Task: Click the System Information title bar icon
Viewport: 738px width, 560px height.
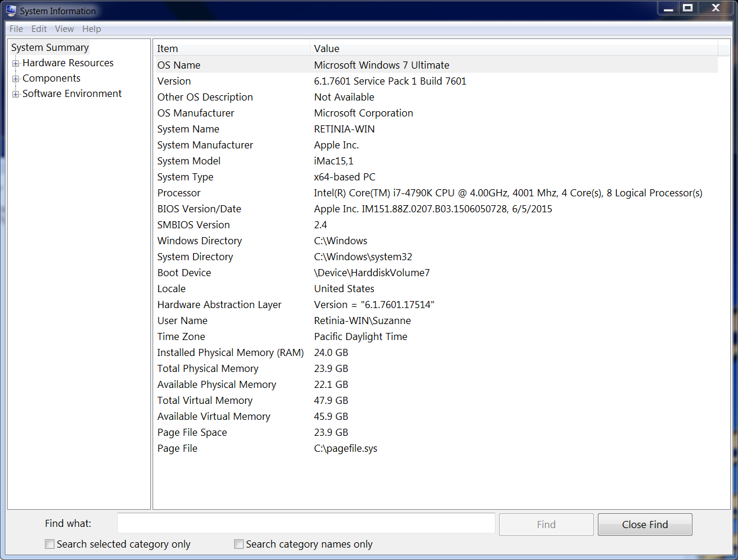Action: (11, 11)
